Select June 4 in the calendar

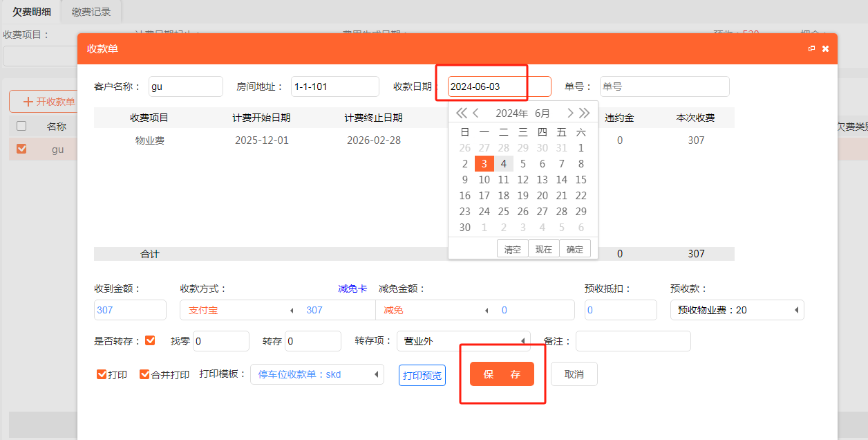click(504, 164)
